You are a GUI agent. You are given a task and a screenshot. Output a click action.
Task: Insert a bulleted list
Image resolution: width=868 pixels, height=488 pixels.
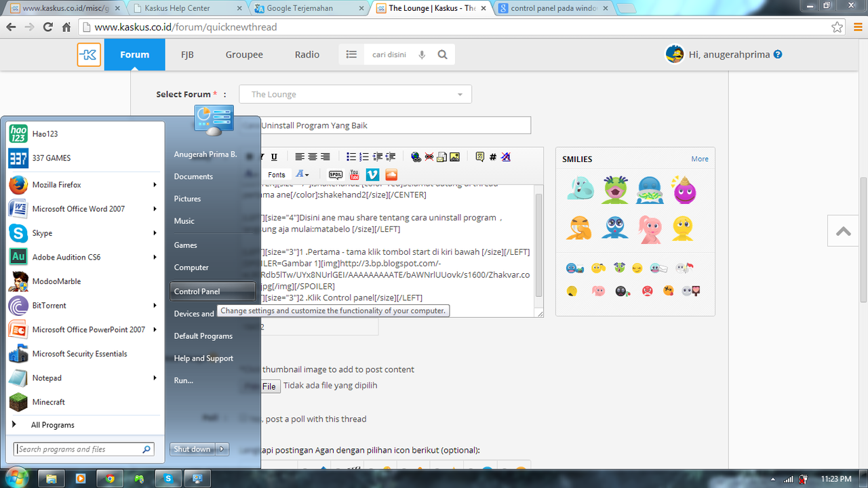(x=351, y=157)
